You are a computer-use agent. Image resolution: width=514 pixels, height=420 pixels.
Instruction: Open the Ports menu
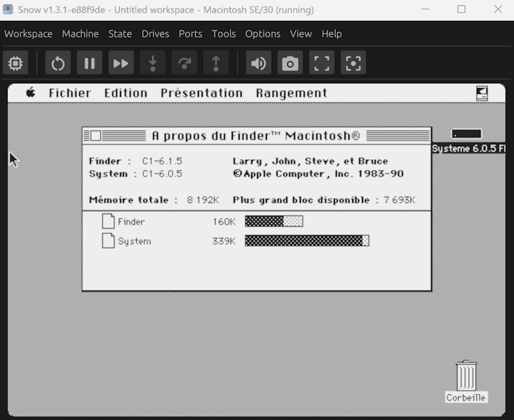(190, 34)
